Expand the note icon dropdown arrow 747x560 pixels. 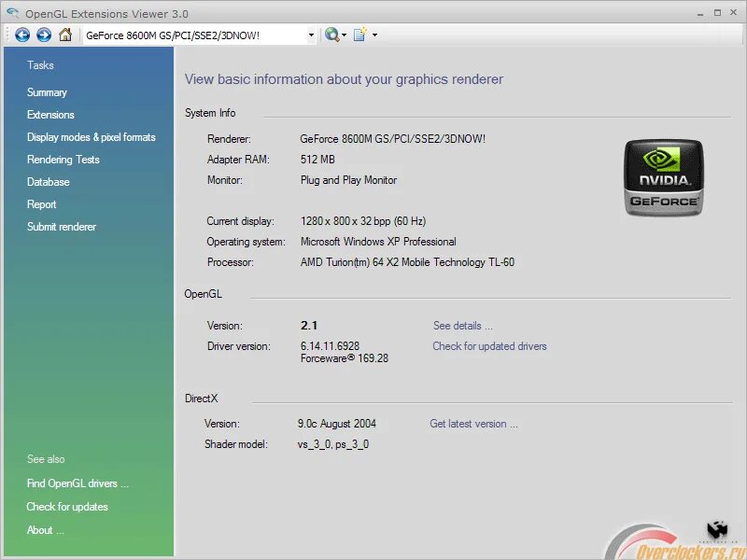pyautogui.click(x=375, y=35)
